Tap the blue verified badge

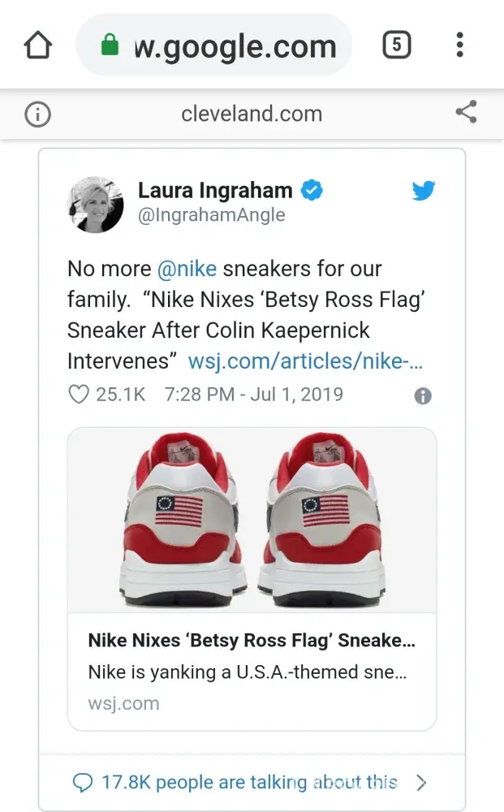[312, 191]
